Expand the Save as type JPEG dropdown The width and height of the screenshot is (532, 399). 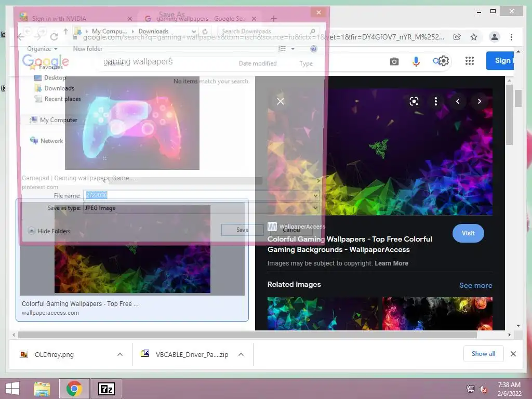click(x=315, y=208)
